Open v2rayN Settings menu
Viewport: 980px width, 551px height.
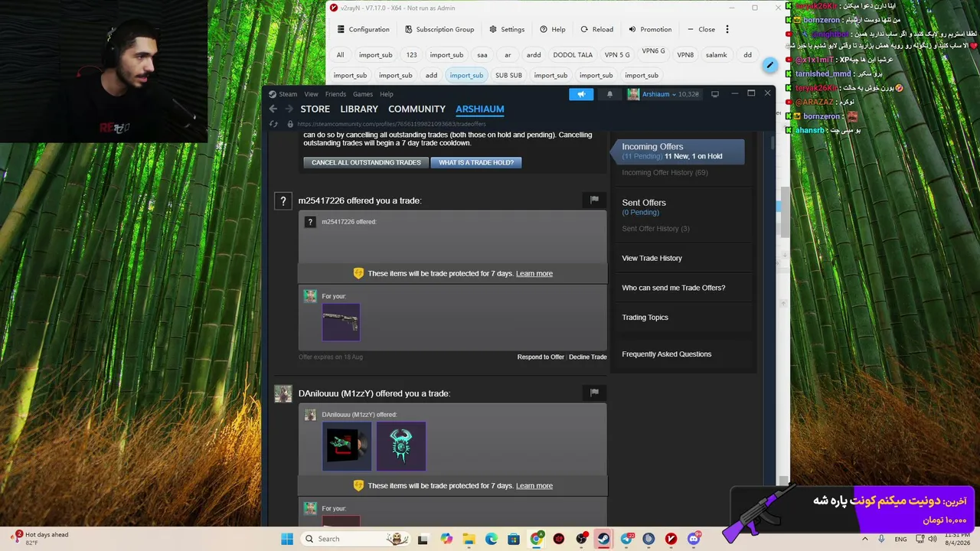(x=507, y=29)
